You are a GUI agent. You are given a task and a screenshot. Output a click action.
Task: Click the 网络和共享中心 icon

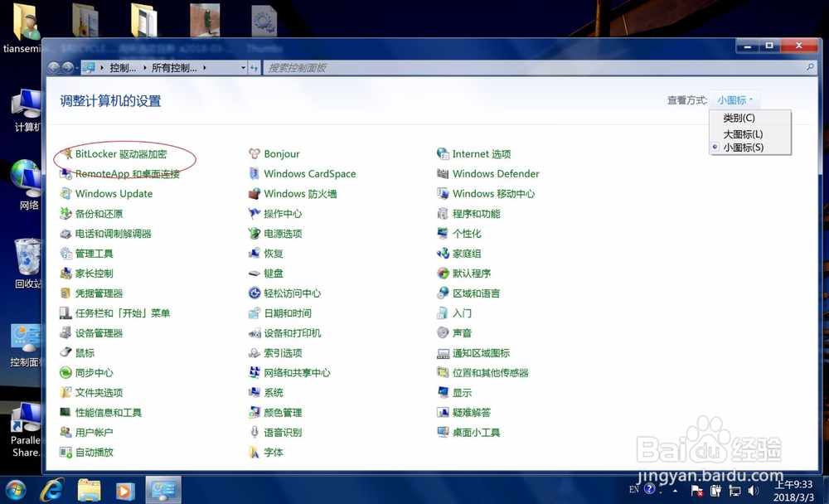pyautogui.click(x=255, y=373)
